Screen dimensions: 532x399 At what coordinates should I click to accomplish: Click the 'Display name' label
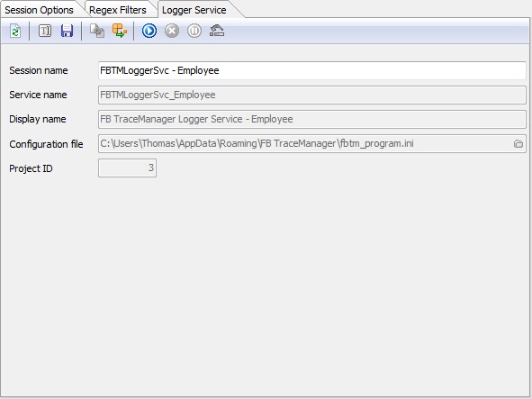37,119
